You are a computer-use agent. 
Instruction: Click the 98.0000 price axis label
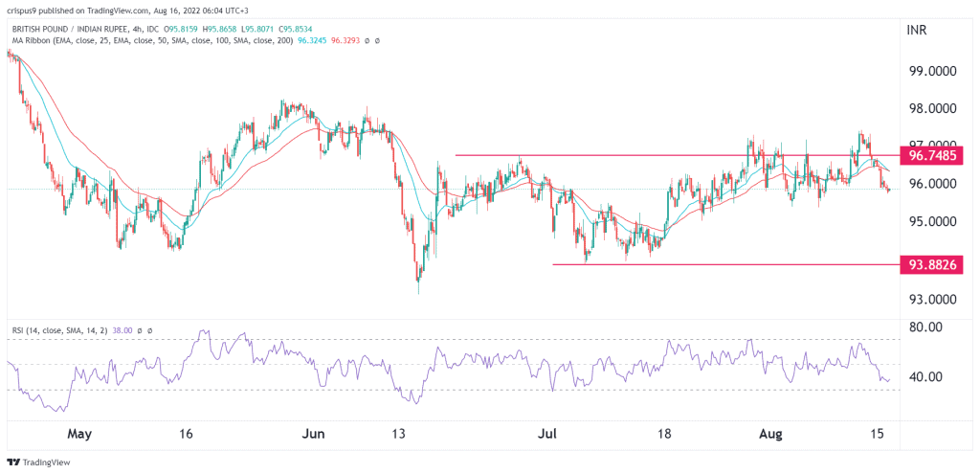(930, 109)
